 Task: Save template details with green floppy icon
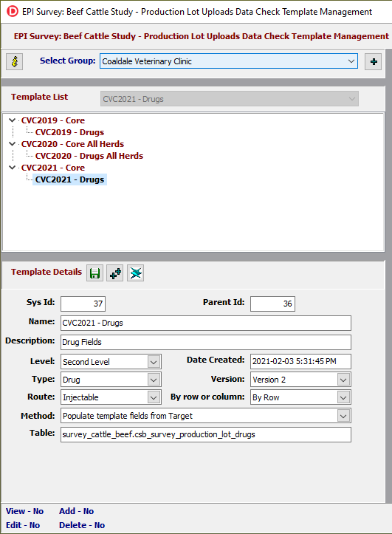pos(94,273)
